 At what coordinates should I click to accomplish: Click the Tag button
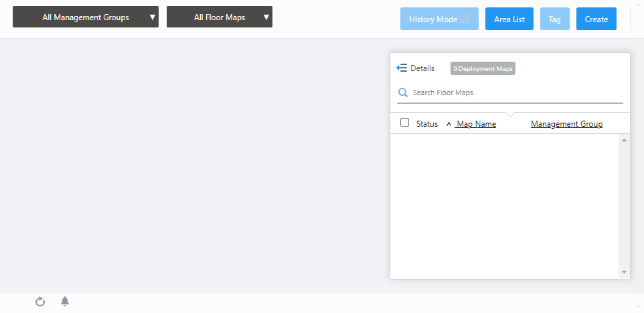pyautogui.click(x=554, y=19)
